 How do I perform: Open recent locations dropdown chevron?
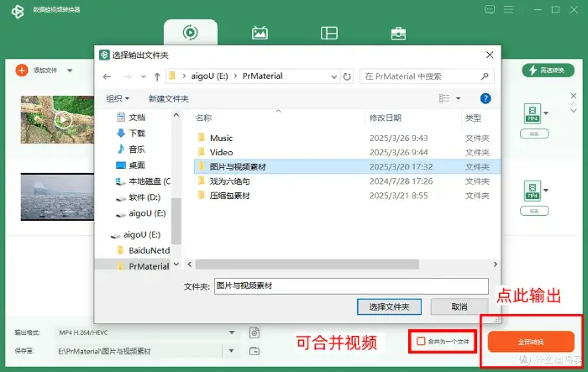click(x=143, y=77)
